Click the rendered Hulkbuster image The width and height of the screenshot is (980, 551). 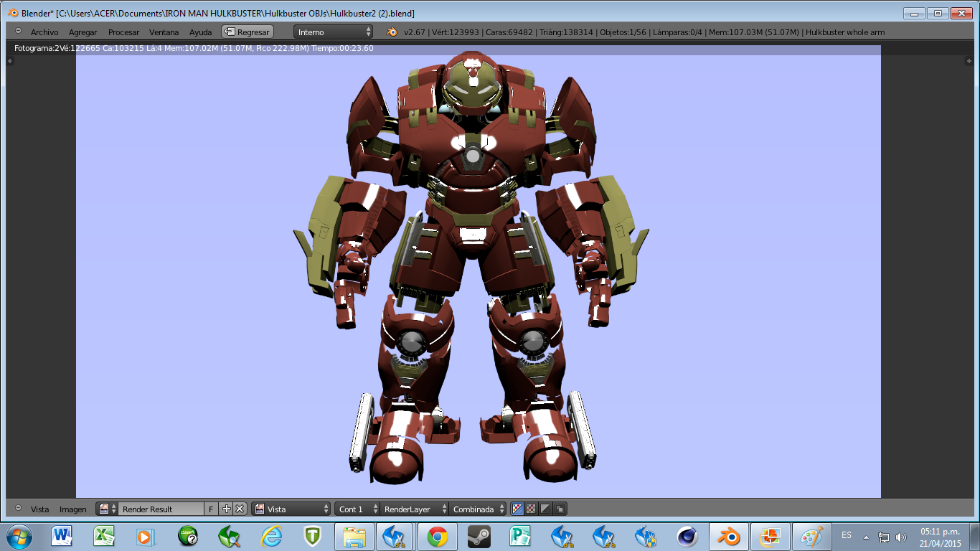478,273
